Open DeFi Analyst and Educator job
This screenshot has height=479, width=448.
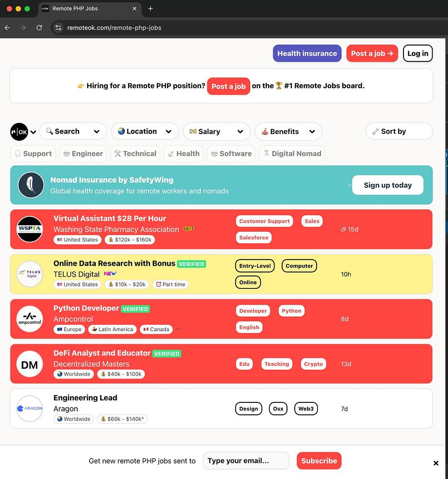(102, 353)
